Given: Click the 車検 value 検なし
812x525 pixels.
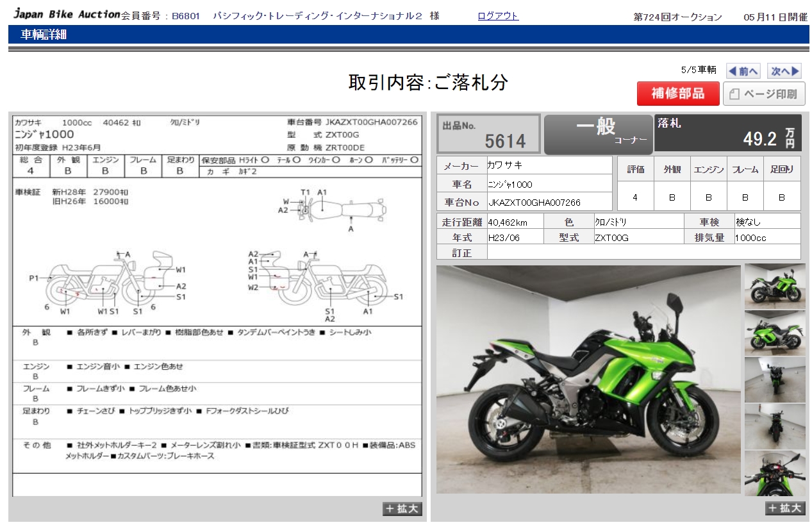Looking at the screenshot, I should click(767, 222).
